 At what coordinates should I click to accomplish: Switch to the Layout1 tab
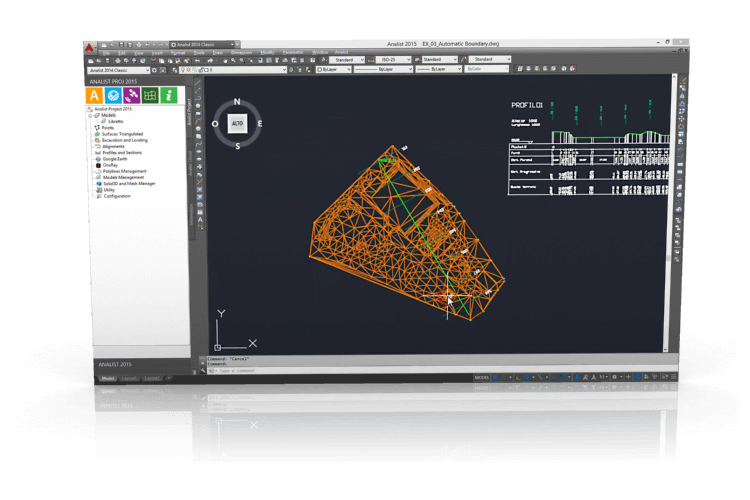pyautogui.click(x=128, y=378)
